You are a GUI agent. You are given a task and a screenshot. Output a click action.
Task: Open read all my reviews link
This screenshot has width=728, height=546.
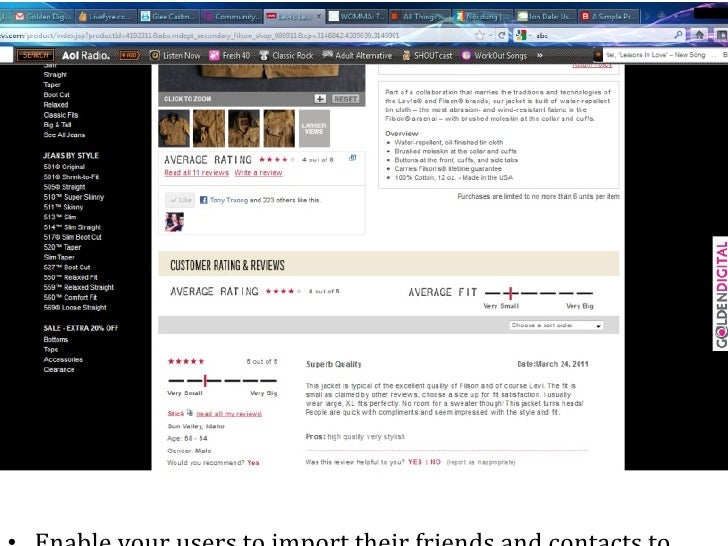coord(229,414)
